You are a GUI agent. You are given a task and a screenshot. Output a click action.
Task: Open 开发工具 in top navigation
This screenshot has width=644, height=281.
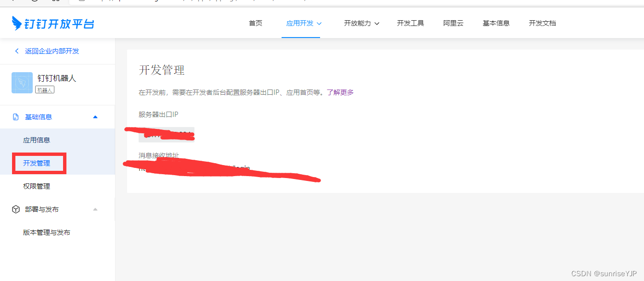(x=411, y=23)
